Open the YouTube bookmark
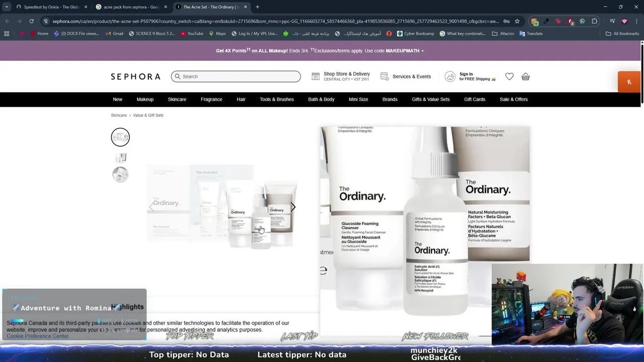 point(191,34)
